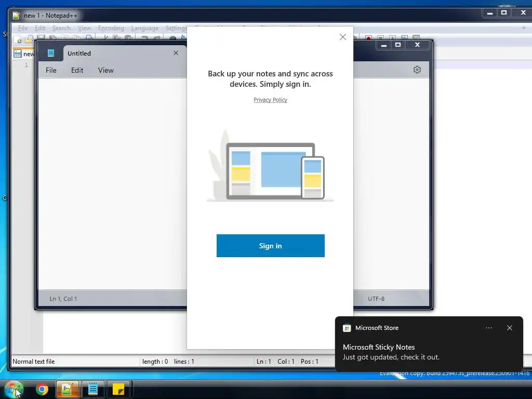Click the Notepad app icon beside Untitled tab
The width and height of the screenshot is (532, 399).
coord(51,52)
